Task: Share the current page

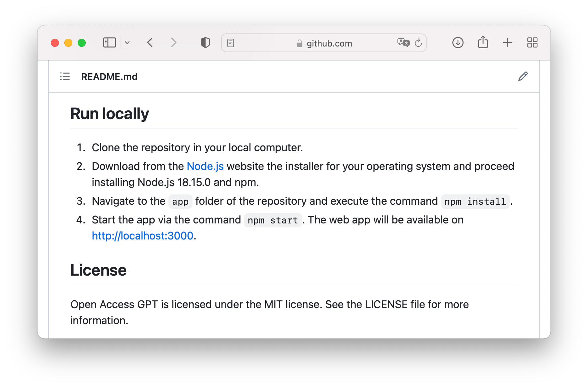Action: click(x=483, y=42)
